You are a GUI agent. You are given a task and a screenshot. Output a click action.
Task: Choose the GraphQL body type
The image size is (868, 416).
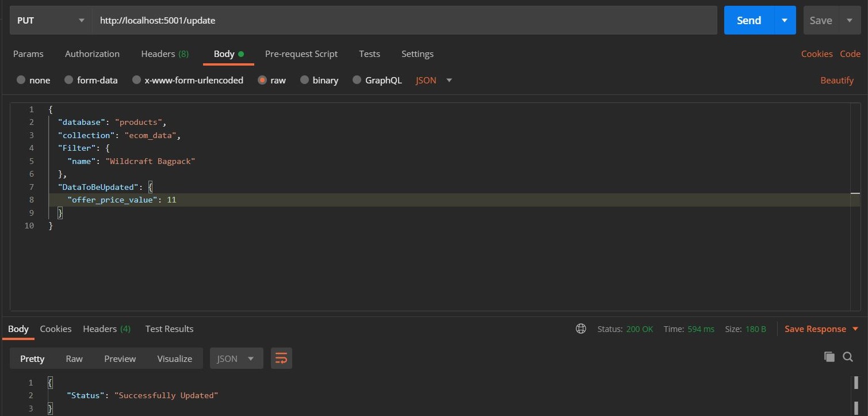[357, 81]
